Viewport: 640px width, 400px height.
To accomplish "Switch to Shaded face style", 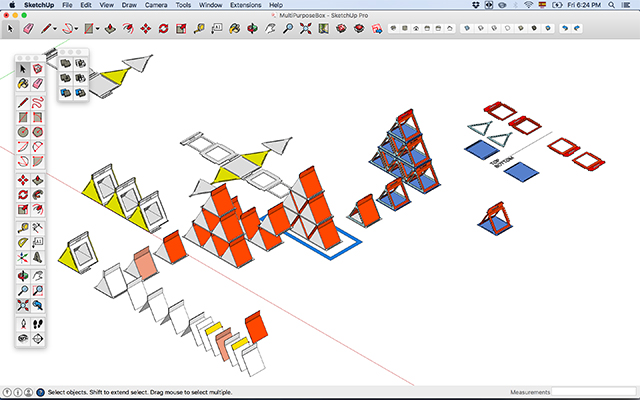I will (x=521, y=28).
